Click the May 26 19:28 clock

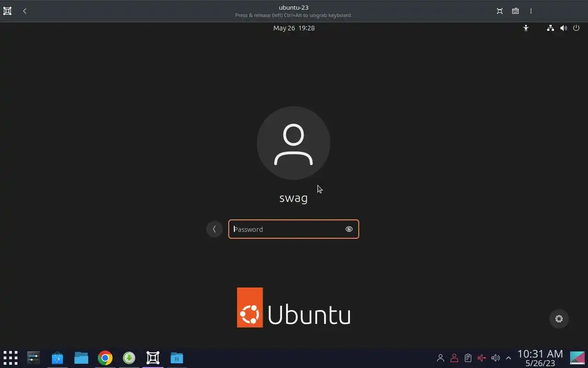tap(294, 28)
